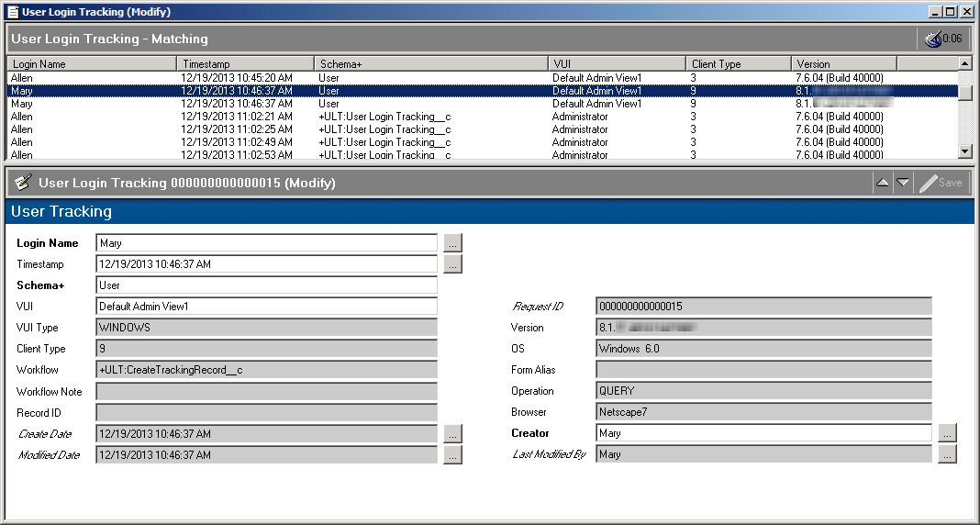Image resolution: width=980 pixels, height=525 pixels.
Task: Click in the Login Name input field
Action: click(x=267, y=243)
